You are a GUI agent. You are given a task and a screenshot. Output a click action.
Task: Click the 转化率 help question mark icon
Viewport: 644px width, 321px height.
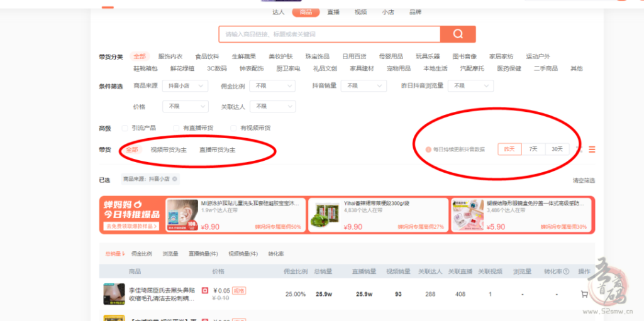click(566, 271)
